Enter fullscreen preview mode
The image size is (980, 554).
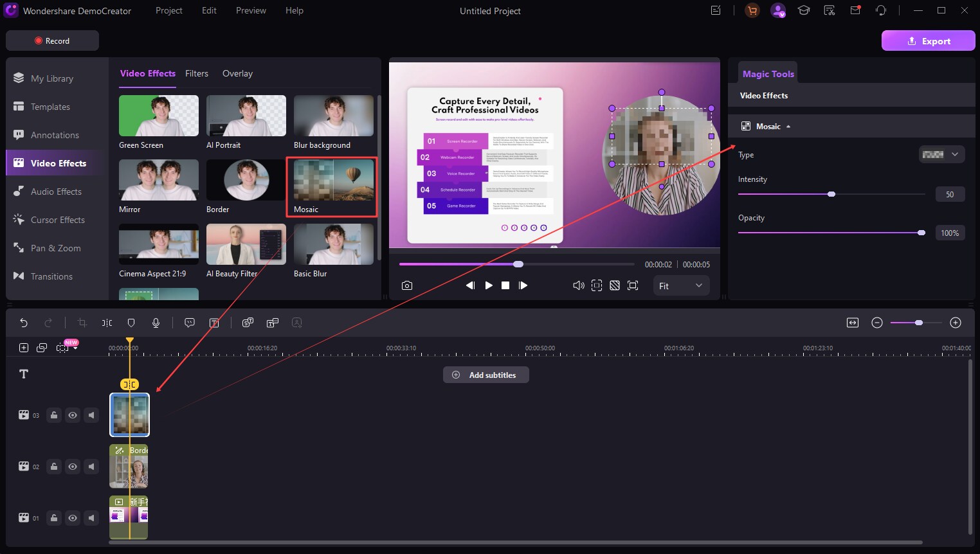(x=633, y=285)
